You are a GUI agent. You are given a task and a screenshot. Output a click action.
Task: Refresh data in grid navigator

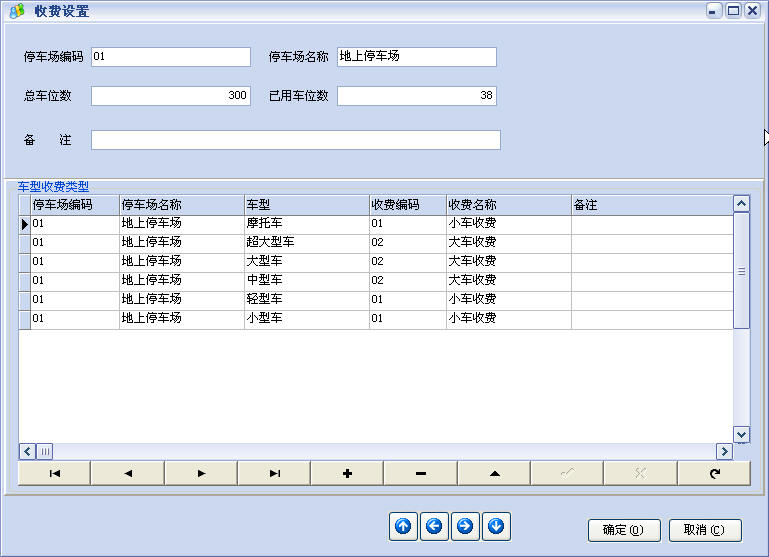(x=714, y=473)
